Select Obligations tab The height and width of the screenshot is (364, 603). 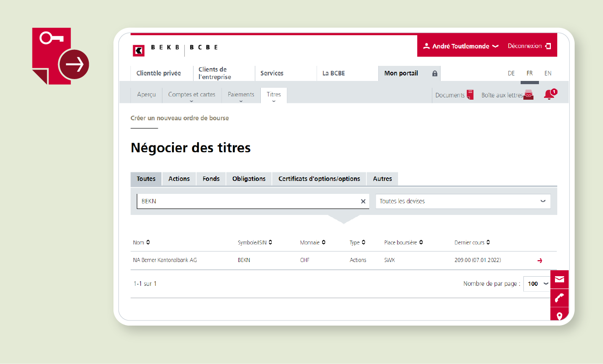[x=249, y=179]
